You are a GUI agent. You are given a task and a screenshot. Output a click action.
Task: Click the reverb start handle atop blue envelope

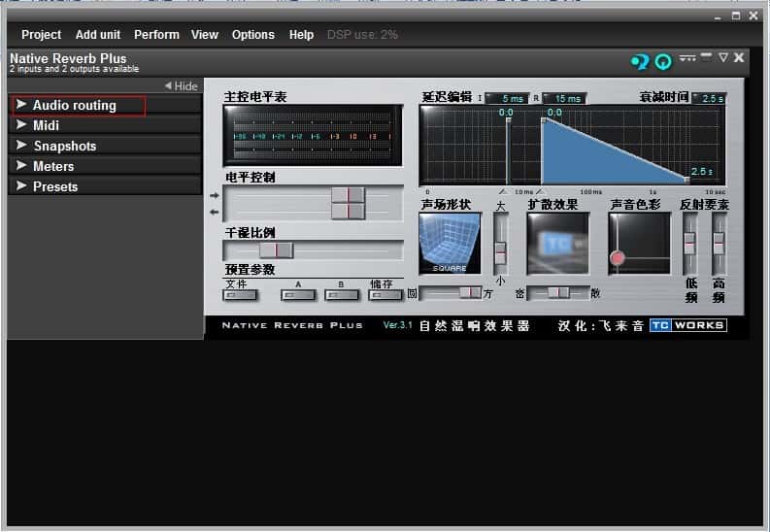[544, 119]
